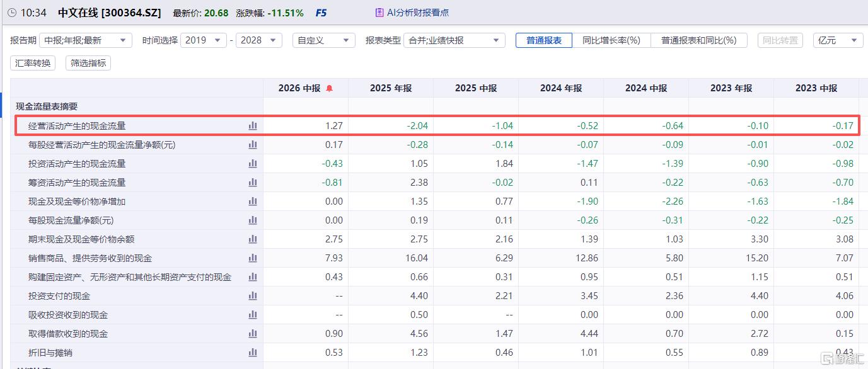Click the 2023 年报 column header
868x369 pixels.
click(x=731, y=88)
